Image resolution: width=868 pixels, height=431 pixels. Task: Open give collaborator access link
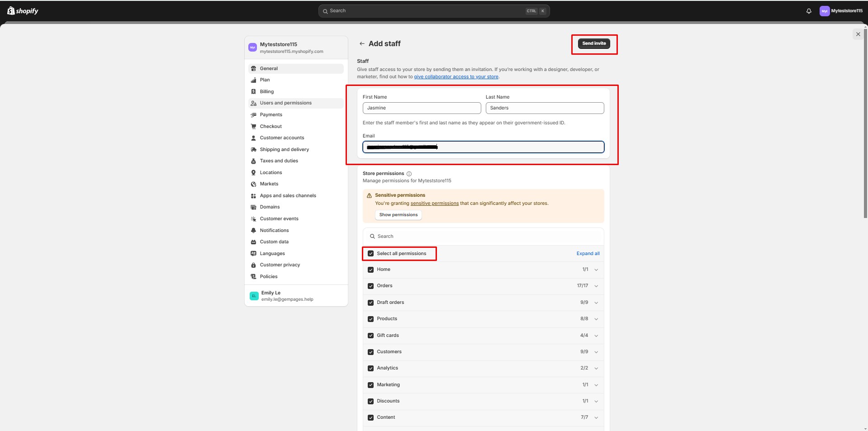point(456,77)
